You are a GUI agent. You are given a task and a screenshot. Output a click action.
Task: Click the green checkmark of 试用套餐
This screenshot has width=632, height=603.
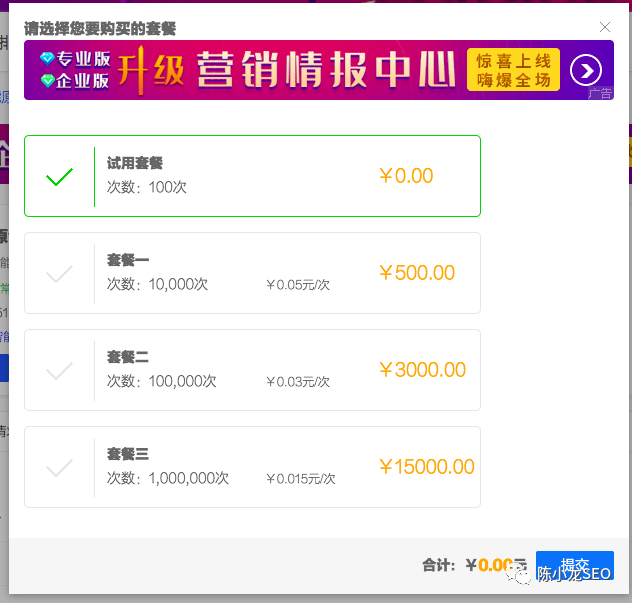(x=59, y=177)
